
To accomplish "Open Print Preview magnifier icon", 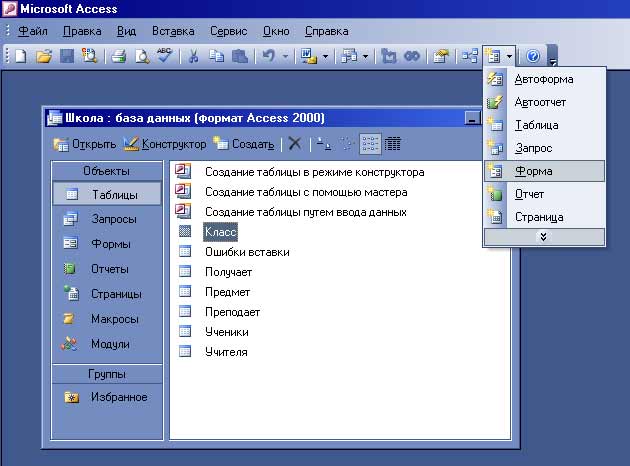I will click(x=141, y=56).
